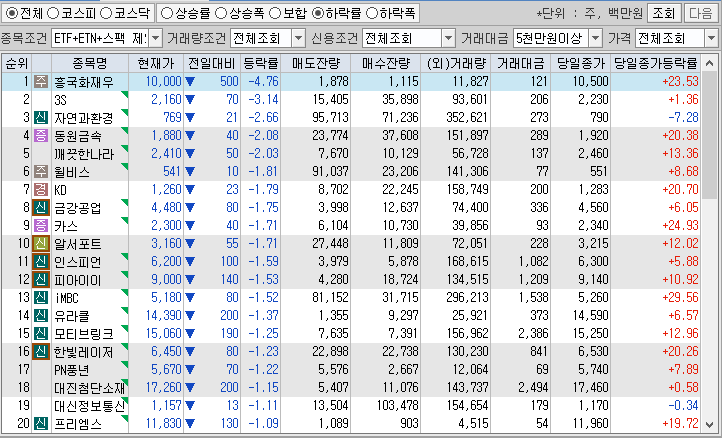Image resolution: width=722 pixels, height=438 pixels.
Task: Click the 다음 next button
Action: click(700, 13)
